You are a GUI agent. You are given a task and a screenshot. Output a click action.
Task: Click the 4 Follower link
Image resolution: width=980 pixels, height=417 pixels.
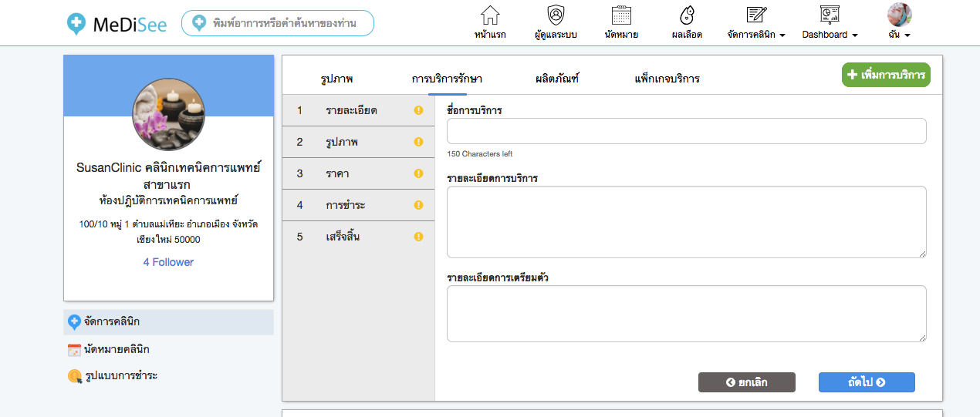point(168,262)
